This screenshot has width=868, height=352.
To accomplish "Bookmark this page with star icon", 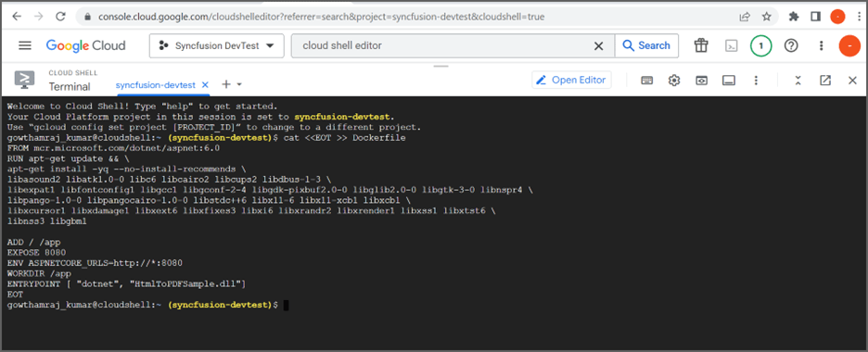I will point(767,17).
